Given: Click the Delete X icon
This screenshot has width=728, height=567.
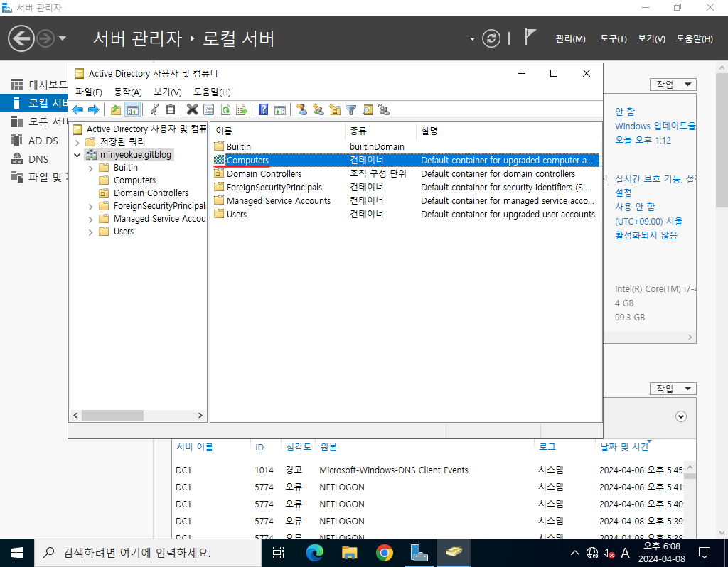Looking at the screenshot, I should (x=192, y=110).
